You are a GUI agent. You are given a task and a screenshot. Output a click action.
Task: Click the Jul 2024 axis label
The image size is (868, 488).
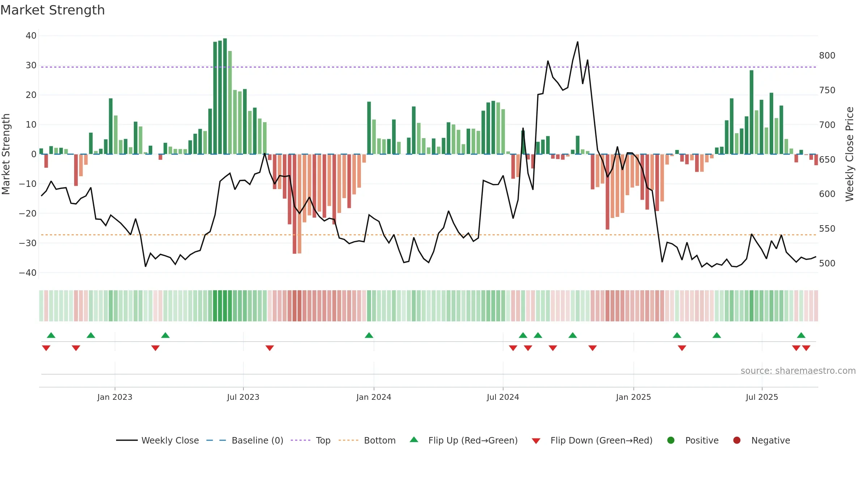(x=503, y=397)
